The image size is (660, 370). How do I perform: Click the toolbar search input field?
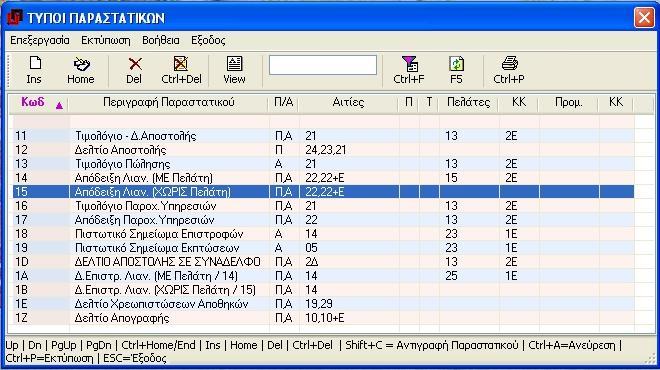(x=323, y=65)
